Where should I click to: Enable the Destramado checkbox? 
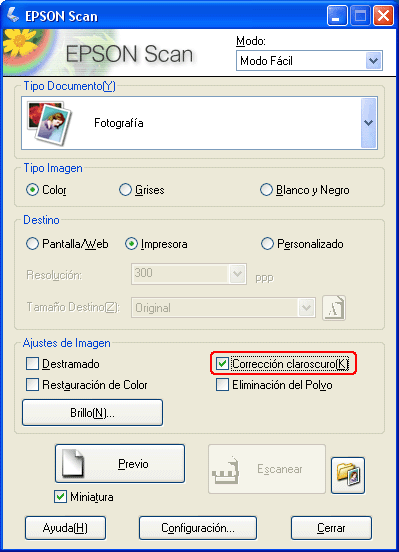[x=32, y=364]
